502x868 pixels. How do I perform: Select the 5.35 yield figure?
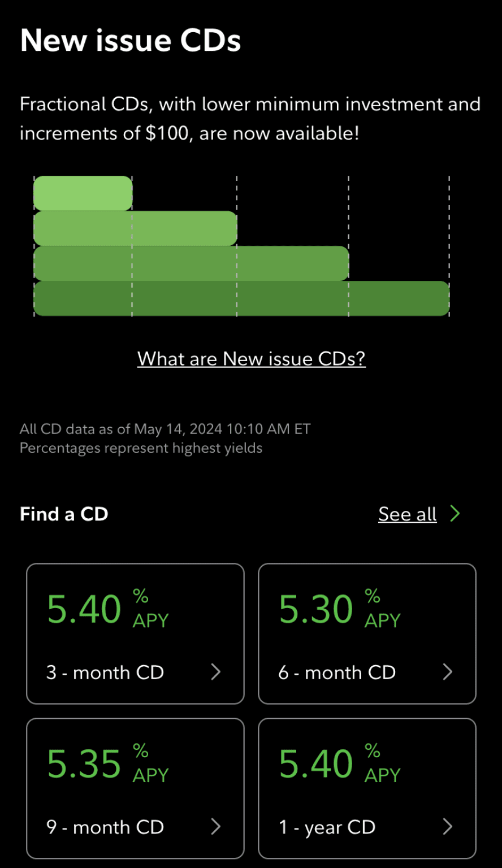tap(84, 764)
